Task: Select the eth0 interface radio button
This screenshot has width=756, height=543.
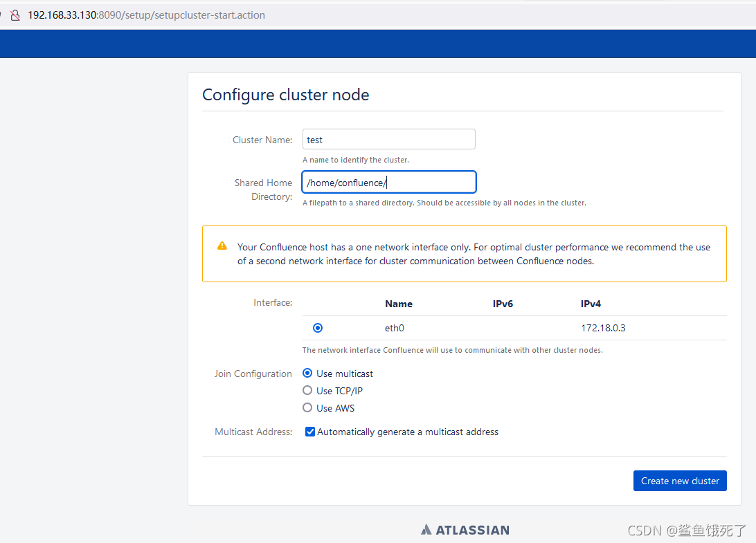Action: pos(318,328)
